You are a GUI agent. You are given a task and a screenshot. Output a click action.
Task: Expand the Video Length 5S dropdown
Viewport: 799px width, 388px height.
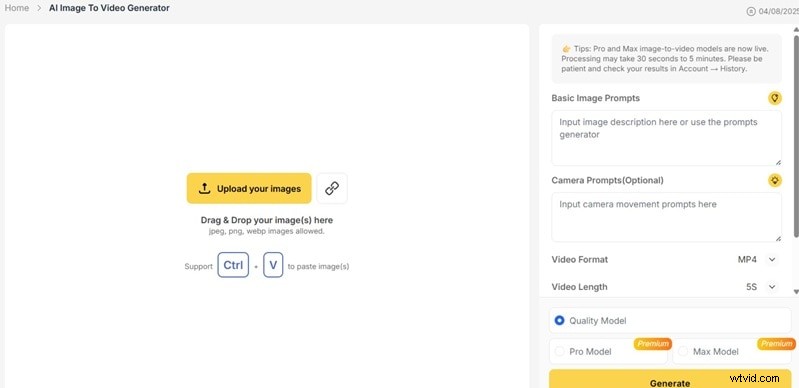click(x=772, y=287)
